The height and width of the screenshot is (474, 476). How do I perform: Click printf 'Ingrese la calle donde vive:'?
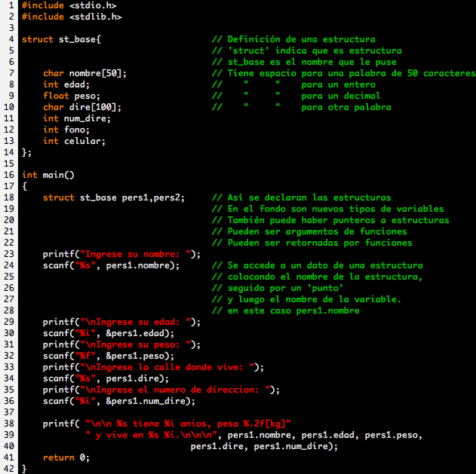point(153,367)
